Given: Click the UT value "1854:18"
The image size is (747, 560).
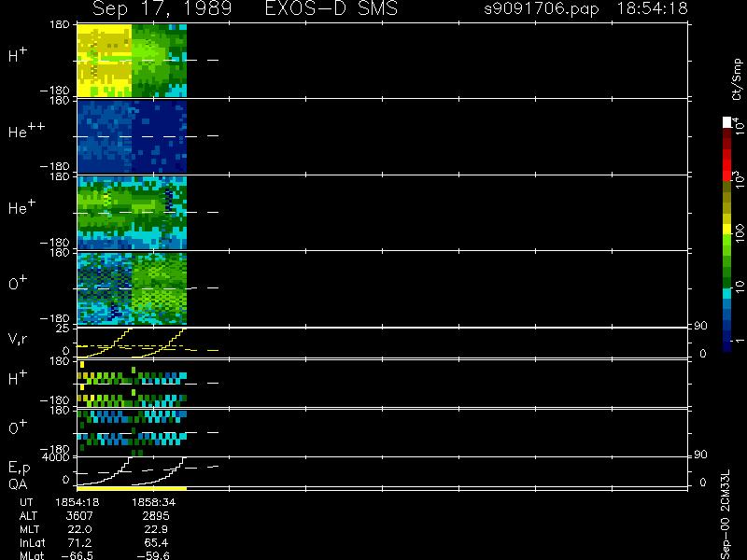Looking at the screenshot, I should tap(78, 502).
